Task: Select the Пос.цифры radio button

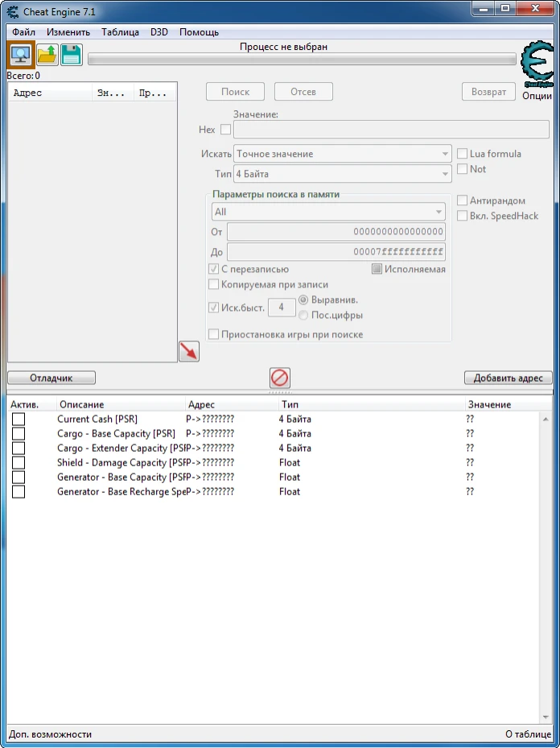Action: (303, 316)
